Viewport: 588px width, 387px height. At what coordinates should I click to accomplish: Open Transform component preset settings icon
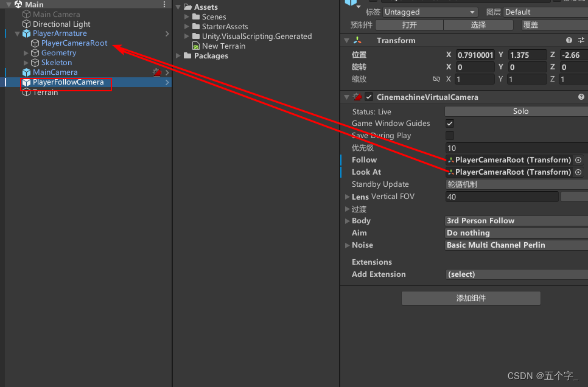pos(581,40)
